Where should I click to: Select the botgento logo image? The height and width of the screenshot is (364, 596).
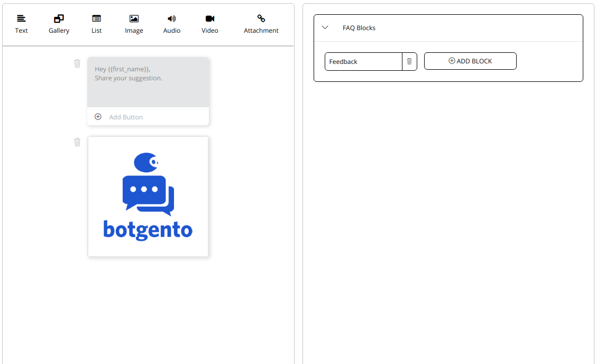pos(148,197)
